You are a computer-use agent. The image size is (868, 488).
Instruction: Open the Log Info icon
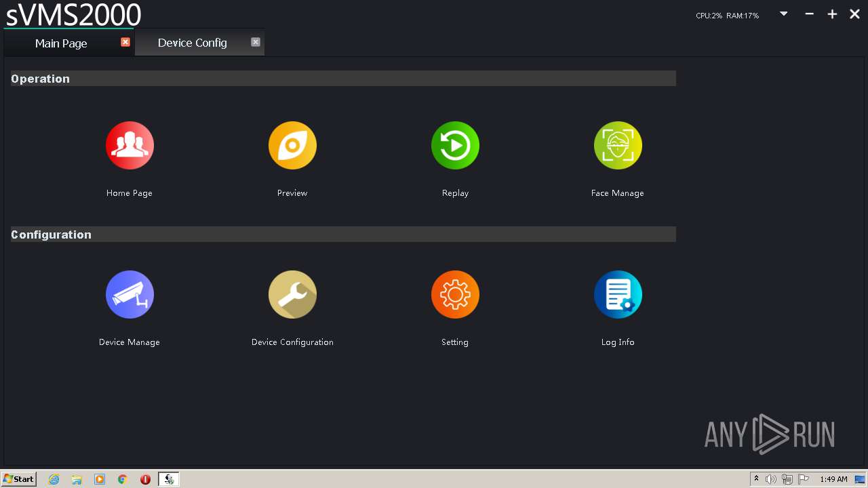coord(618,294)
